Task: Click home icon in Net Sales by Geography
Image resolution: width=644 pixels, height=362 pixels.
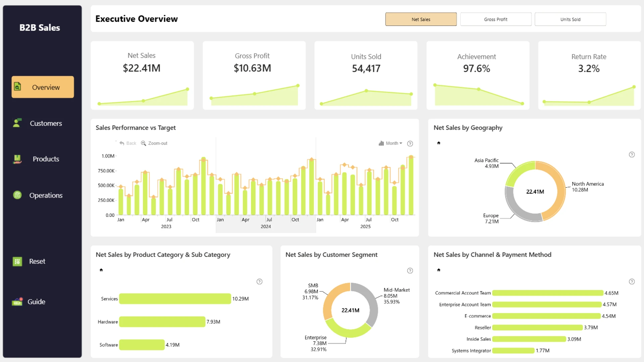Action: (x=439, y=143)
